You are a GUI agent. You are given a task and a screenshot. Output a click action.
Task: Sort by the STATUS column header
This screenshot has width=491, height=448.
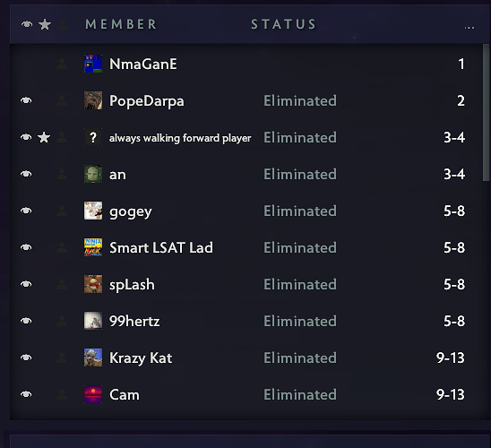(284, 24)
